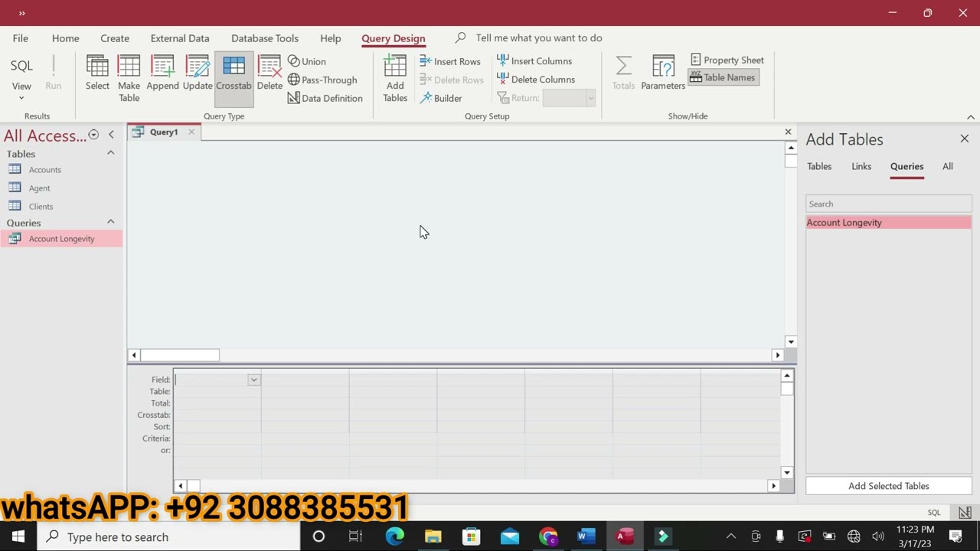Open Add Tables from ribbon

tap(395, 79)
